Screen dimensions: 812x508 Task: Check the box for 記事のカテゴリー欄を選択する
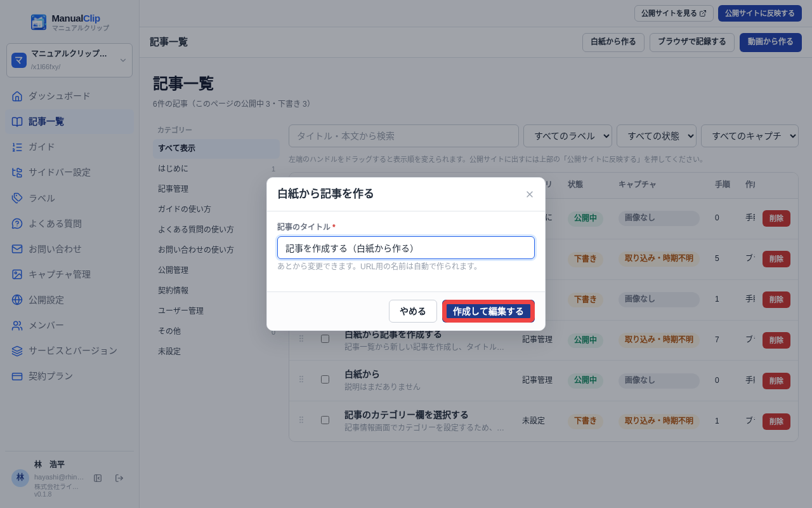coord(325,420)
